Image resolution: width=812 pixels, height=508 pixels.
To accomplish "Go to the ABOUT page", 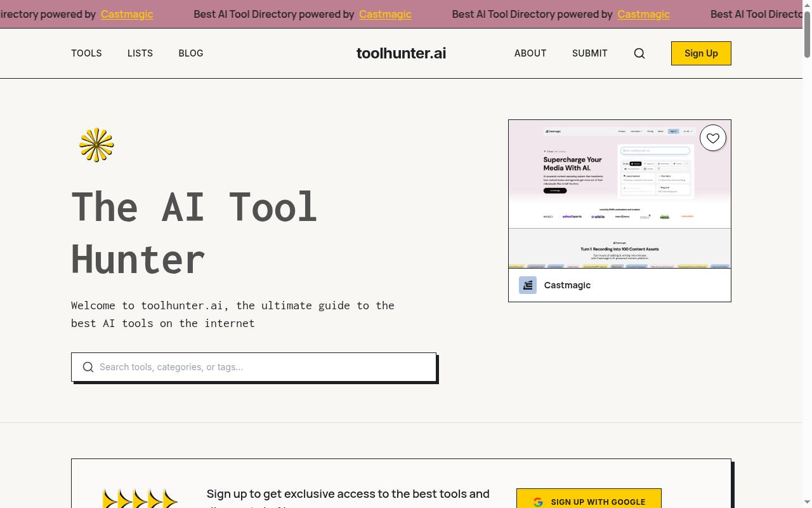I will coord(530,53).
